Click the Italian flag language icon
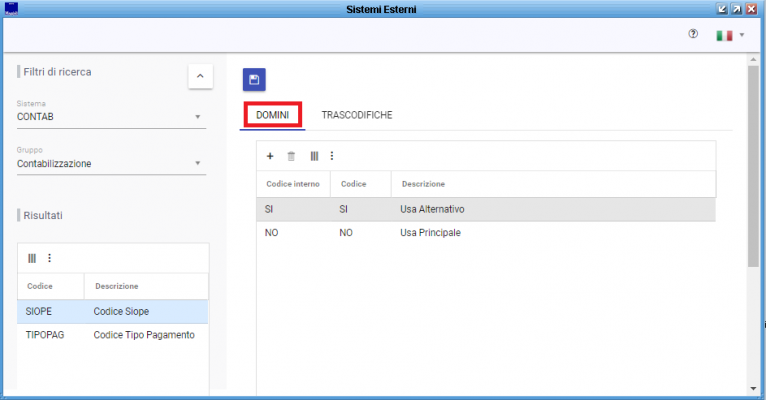766x400 pixels. [x=724, y=35]
